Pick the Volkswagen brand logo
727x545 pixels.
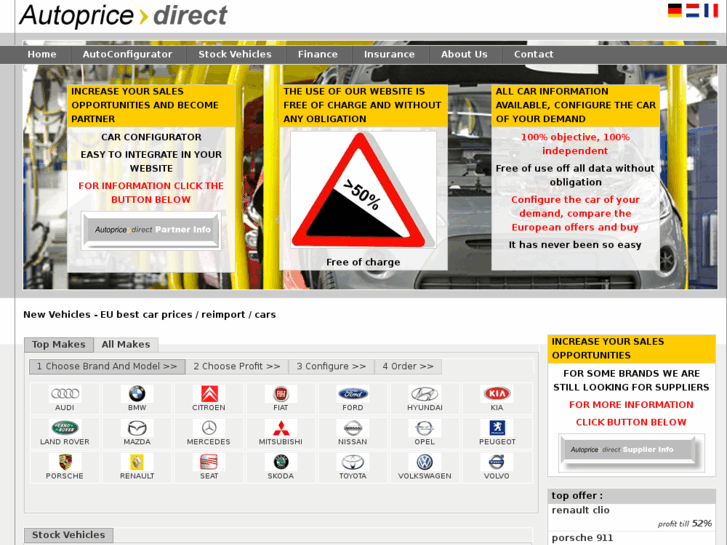pos(425,462)
